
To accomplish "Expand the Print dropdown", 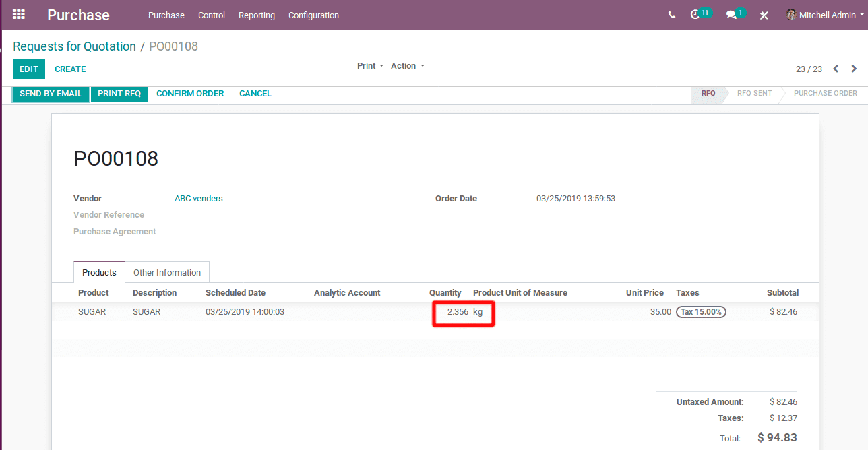I will (x=370, y=66).
